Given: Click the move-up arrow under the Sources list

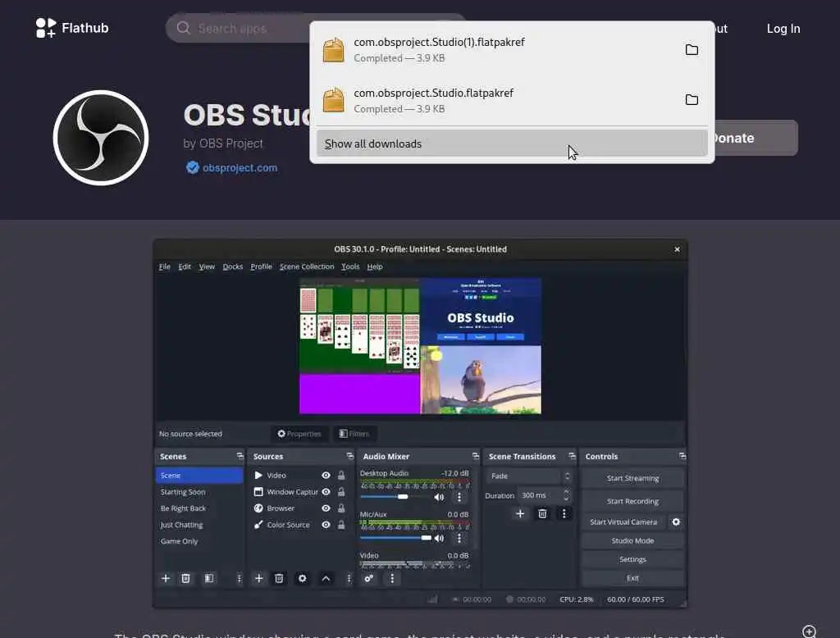Looking at the screenshot, I should [x=326, y=578].
